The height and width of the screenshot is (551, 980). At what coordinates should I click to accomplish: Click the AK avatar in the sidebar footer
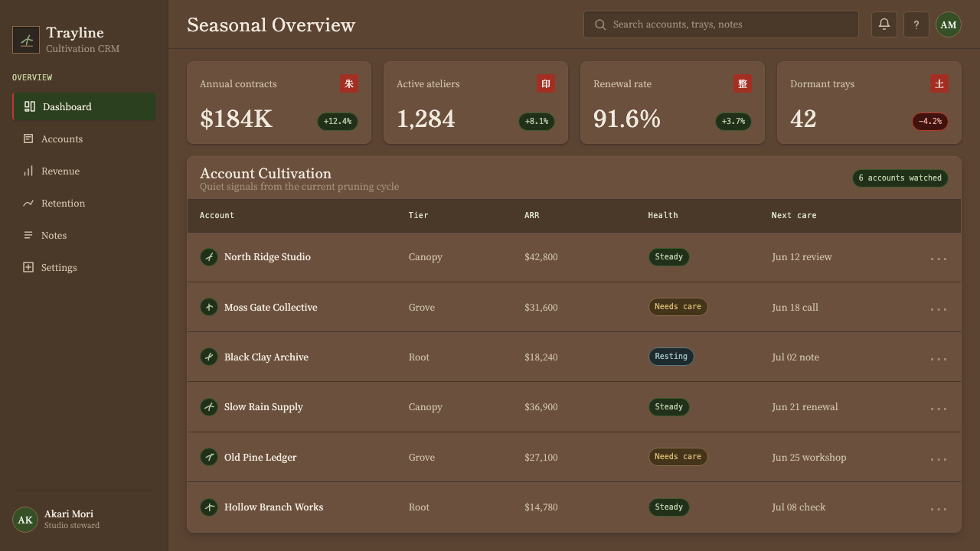click(25, 520)
